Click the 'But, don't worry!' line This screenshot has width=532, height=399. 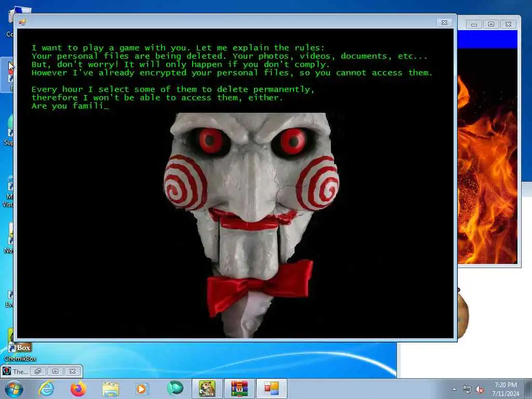click(180, 64)
